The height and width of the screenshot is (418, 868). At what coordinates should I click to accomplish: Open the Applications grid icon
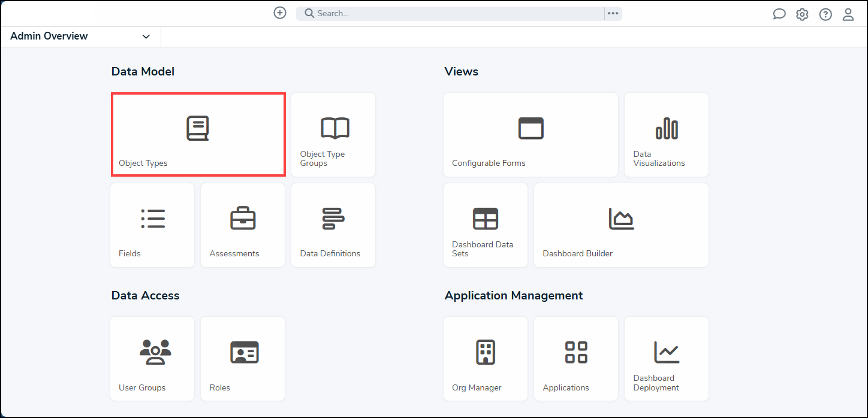click(x=576, y=352)
